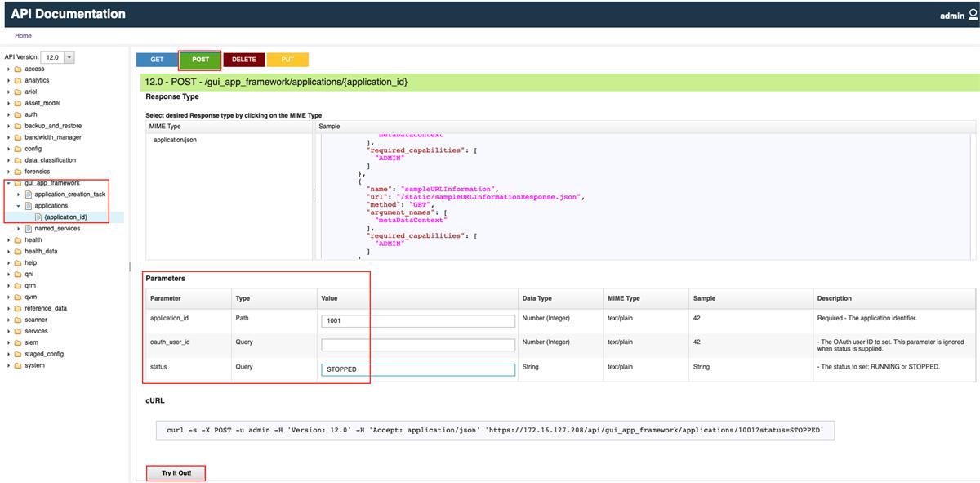
Task: Click the application_creation_task file icon
Action: tap(29, 195)
